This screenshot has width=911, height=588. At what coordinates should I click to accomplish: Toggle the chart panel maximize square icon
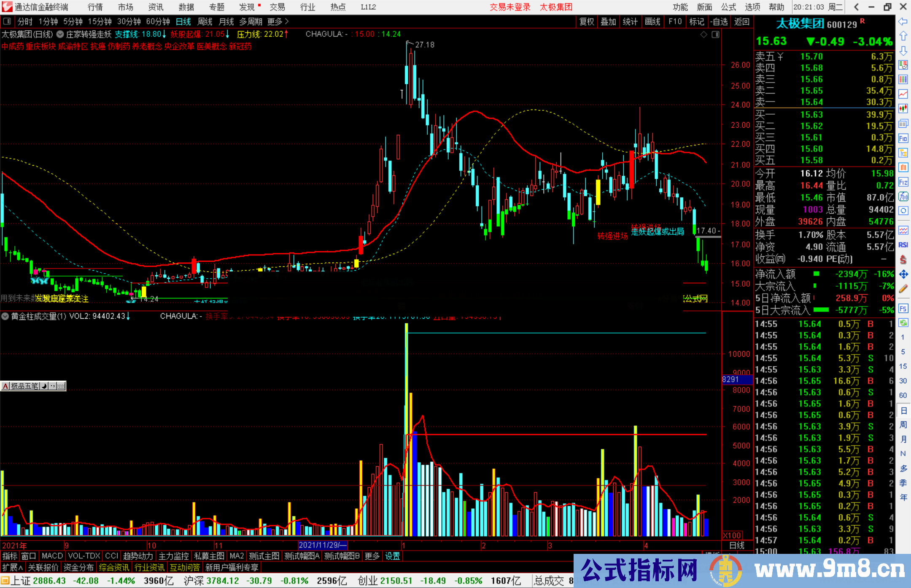pos(715,35)
